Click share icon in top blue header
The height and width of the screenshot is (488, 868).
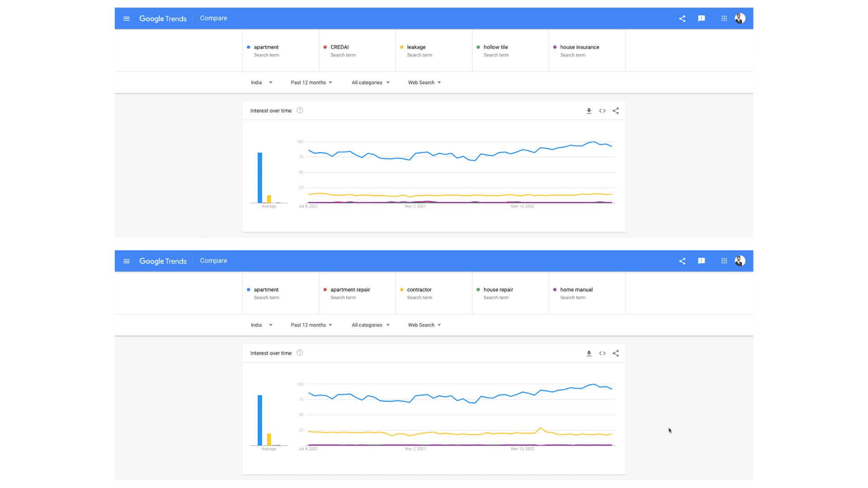pyautogui.click(x=682, y=19)
